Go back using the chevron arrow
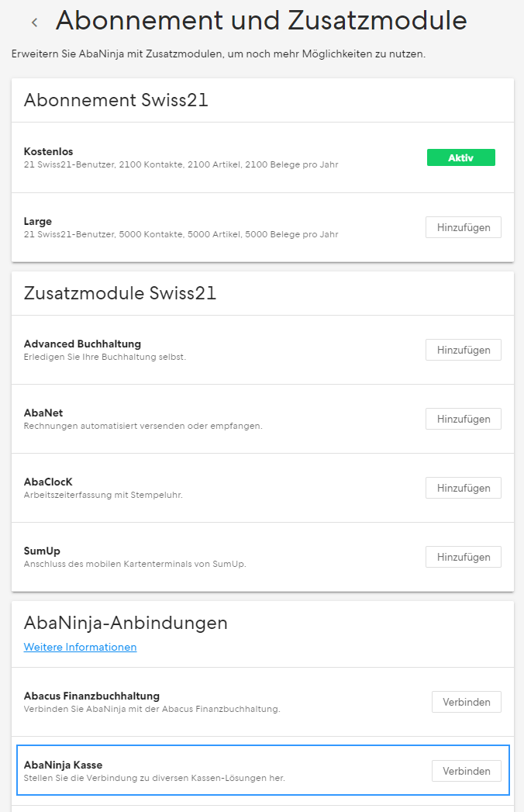 click(x=35, y=22)
